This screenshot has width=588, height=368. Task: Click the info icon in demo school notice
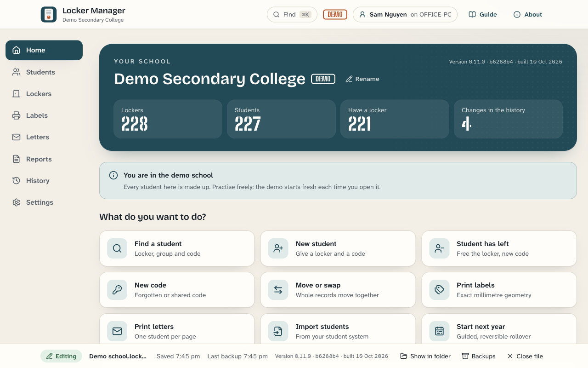tap(113, 175)
